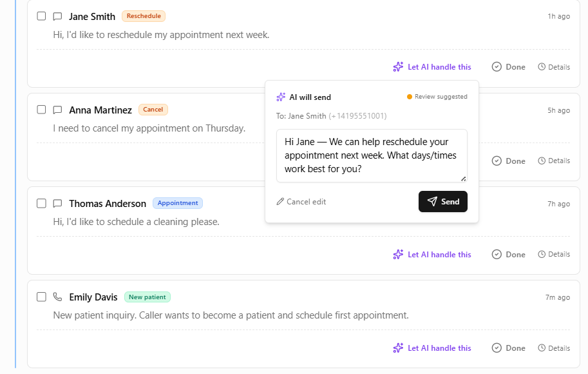Screen dimensions: 588x374
Task: Select the phone icon on Emily Davis's entry
Action: click(57, 297)
